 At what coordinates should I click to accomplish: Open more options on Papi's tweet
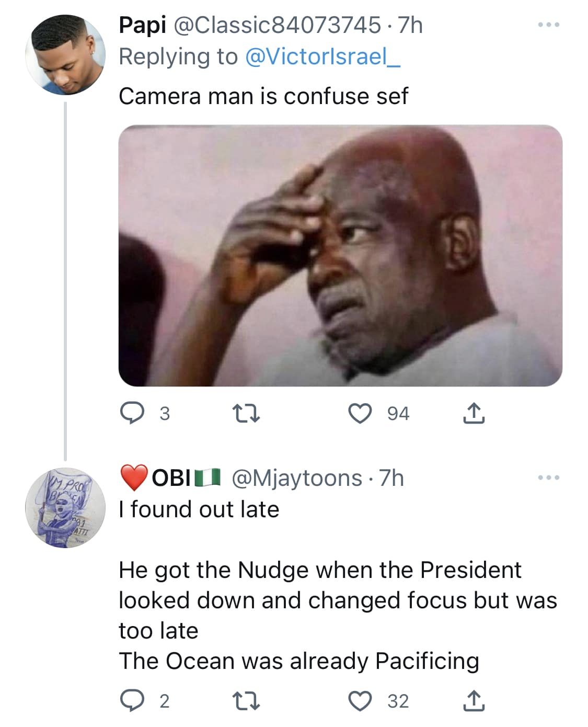pyautogui.click(x=549, y=25)
